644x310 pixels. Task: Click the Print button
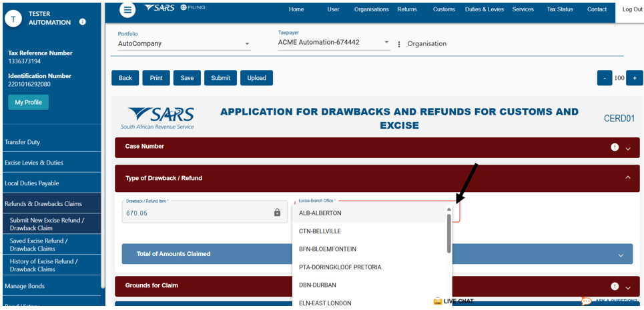coord(156,78)
